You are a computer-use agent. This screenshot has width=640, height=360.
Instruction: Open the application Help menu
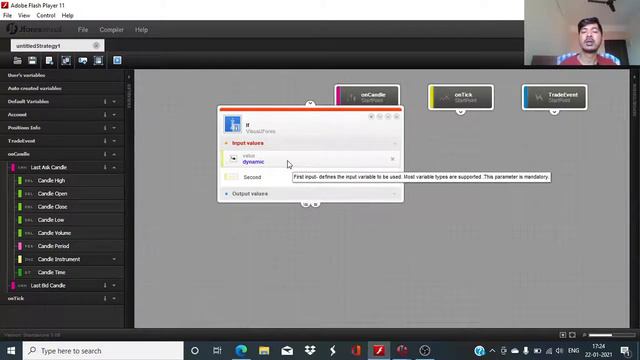pyautogui.click(x=141, y=30)
